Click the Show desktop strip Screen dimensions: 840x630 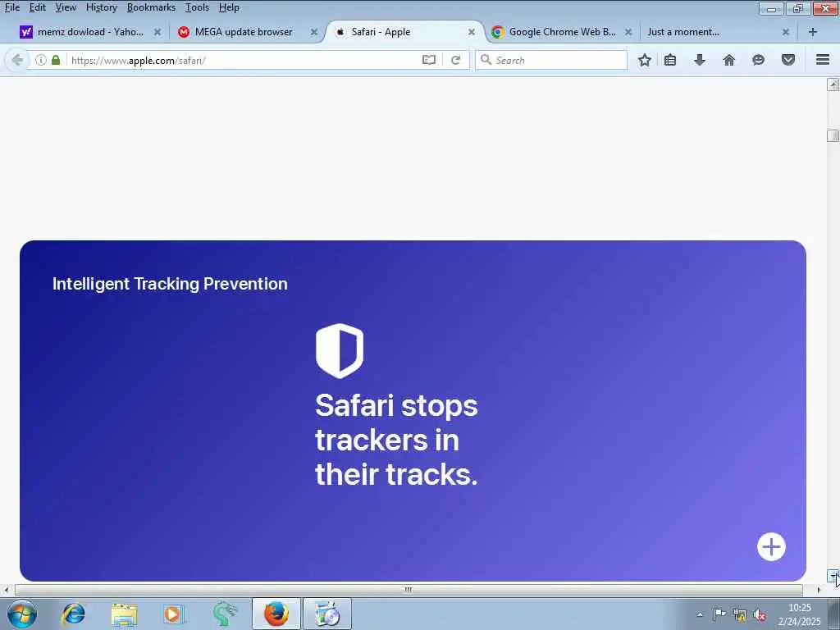(x=834, y=614)
